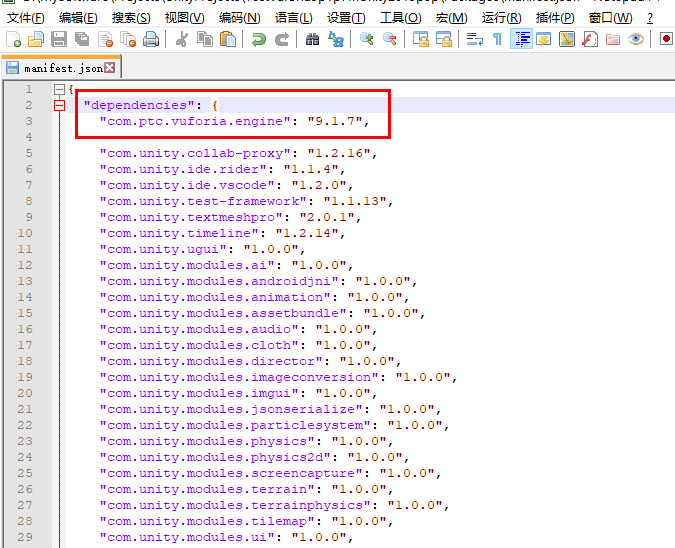Click "com.unity.timeline" entry
675x548 pixels.
(179, 233)
